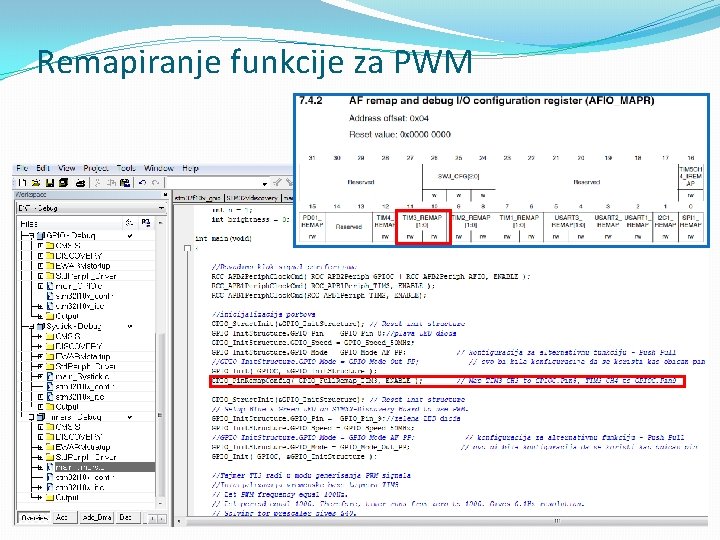Click the GPIO - Debug project cube icon

point(40,236)
